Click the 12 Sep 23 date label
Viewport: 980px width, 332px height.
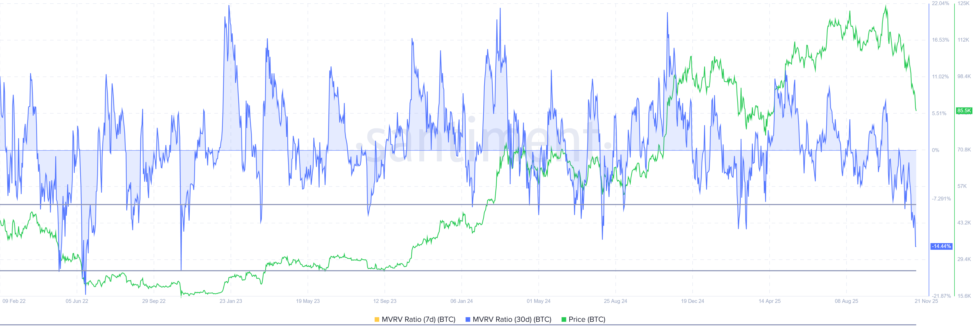385,301
